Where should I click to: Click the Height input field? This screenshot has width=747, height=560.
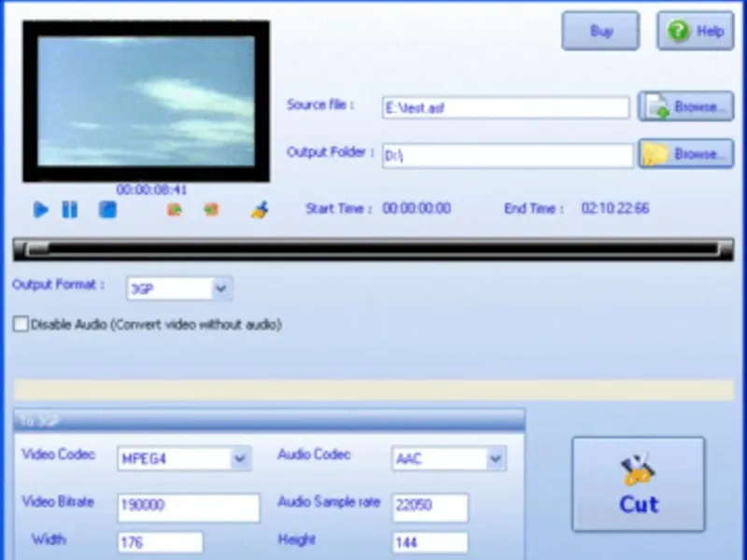tap(430, 542)
